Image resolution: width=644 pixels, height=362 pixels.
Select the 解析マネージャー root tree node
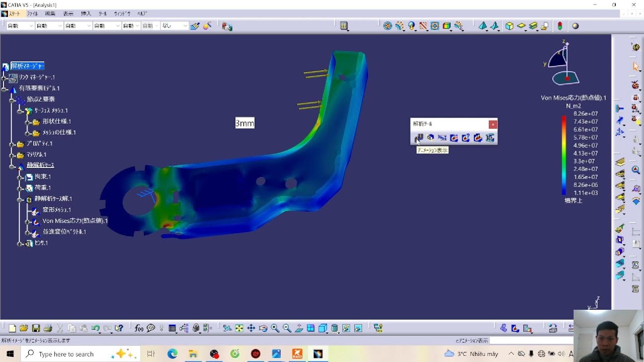(x=27, y=66)
